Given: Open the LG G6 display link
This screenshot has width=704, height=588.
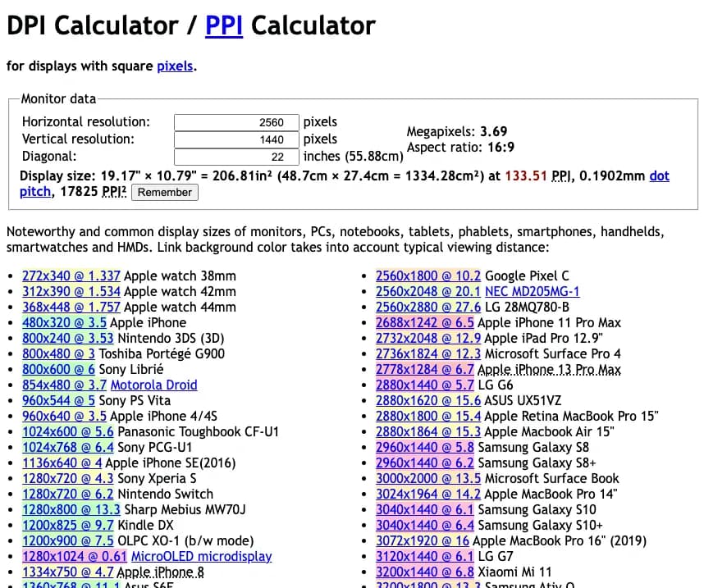Looking at the screenshot, I should (x=424, y=385).
